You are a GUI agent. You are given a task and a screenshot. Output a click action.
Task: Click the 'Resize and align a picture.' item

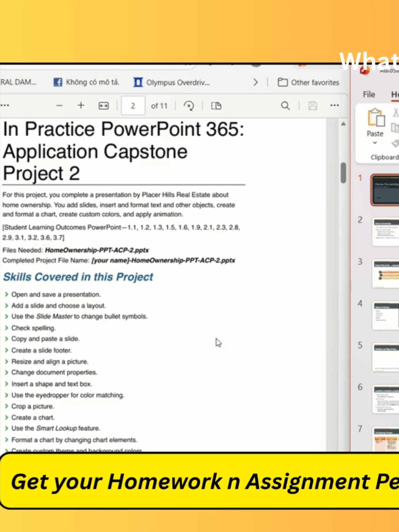coord(50,362)
